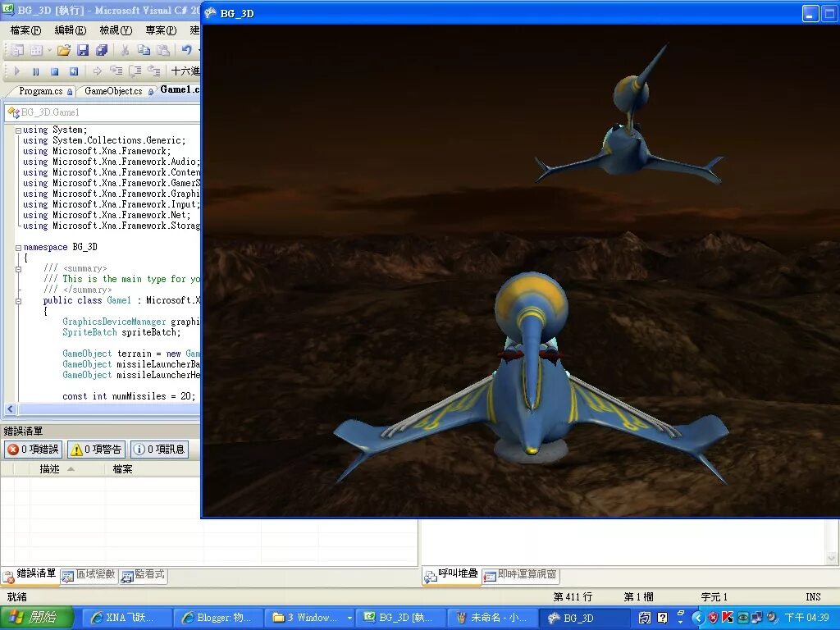Click the New Project toolbar icon
This screenshot has width=840, height=630.
click(17, 50)
